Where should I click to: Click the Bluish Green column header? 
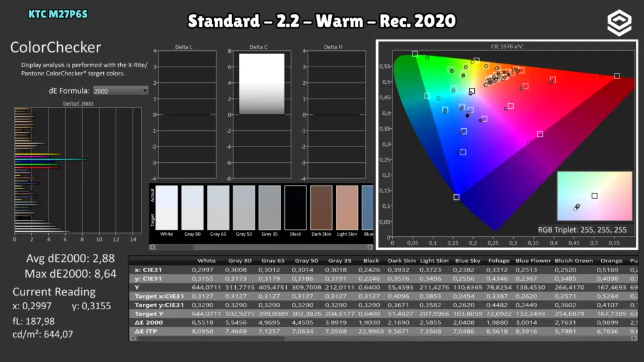(574, 261)
